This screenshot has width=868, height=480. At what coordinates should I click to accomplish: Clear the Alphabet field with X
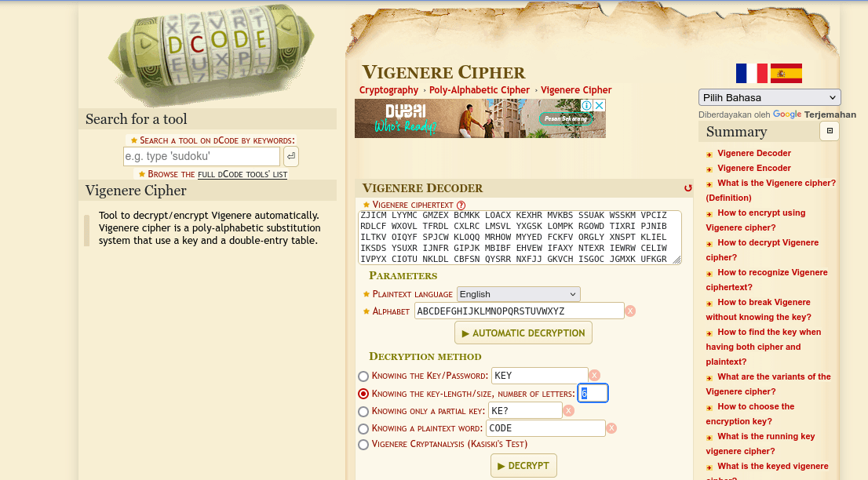(x=630, y=311)
